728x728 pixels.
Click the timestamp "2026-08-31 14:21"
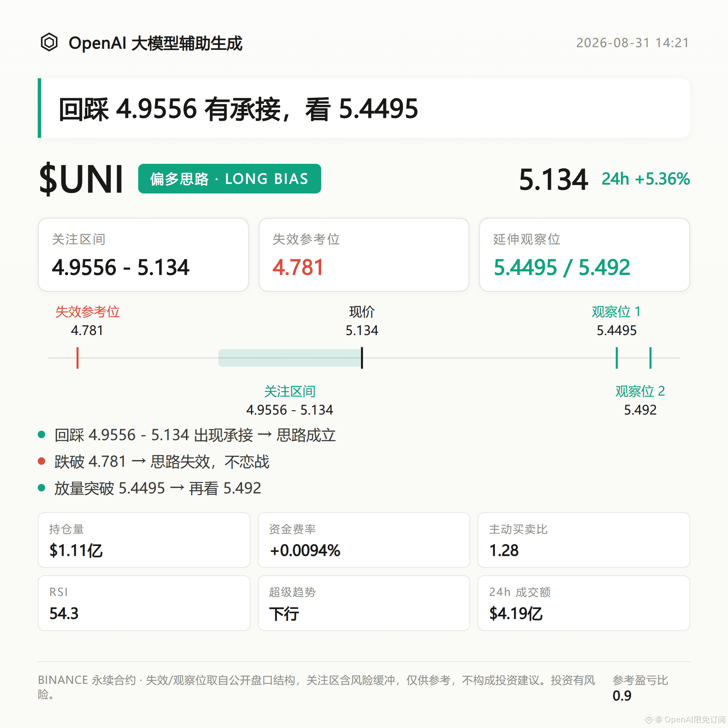tap(633, 43)
